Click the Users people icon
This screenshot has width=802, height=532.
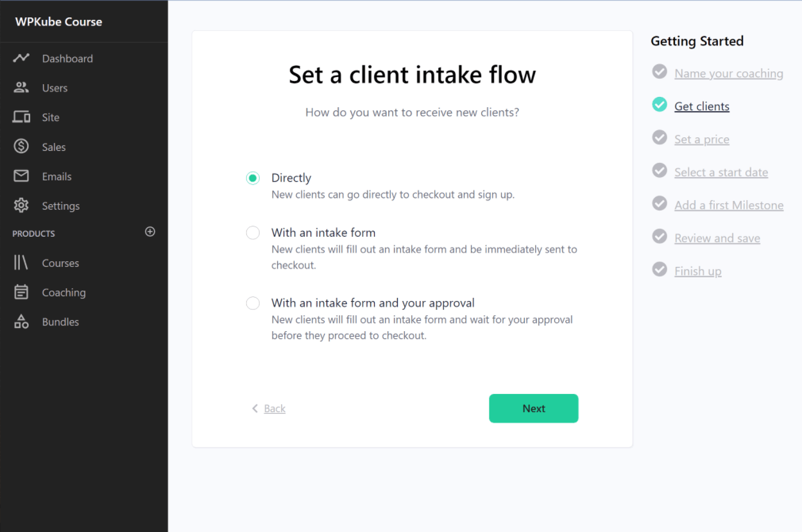(x=21, y=88)
